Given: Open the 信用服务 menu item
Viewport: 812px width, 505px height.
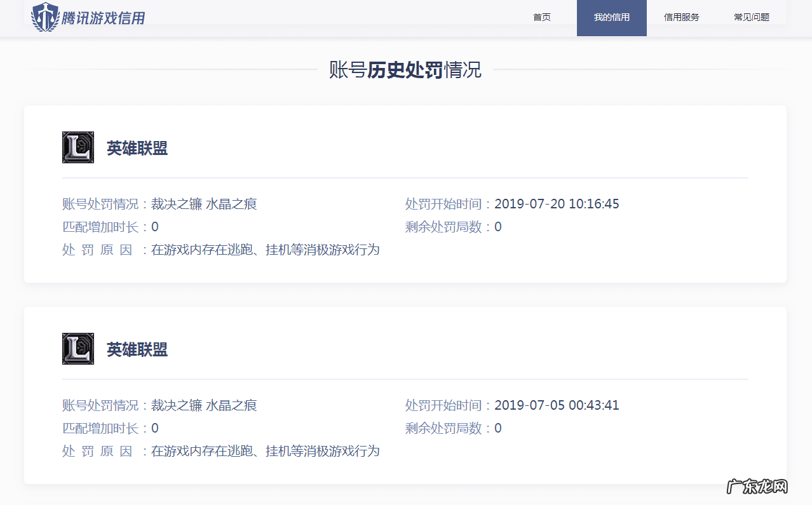Looking at the screenshot, I should (x=680, y=18).
